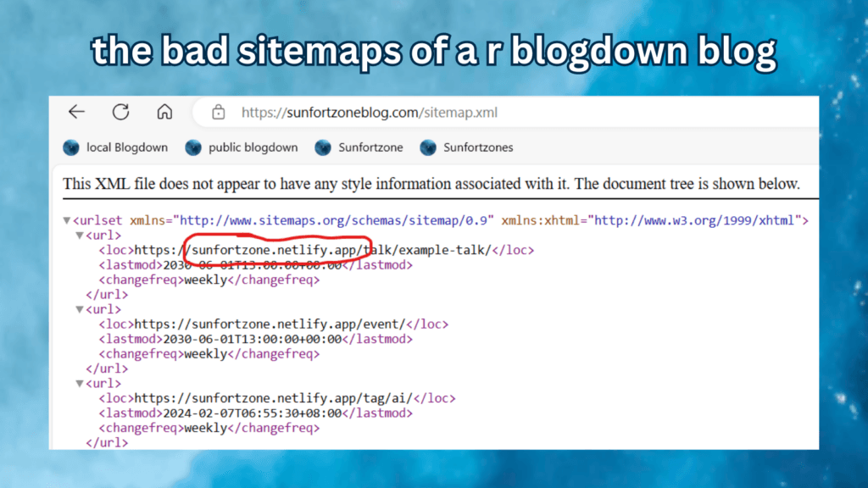Collapse the first url element

78,235
